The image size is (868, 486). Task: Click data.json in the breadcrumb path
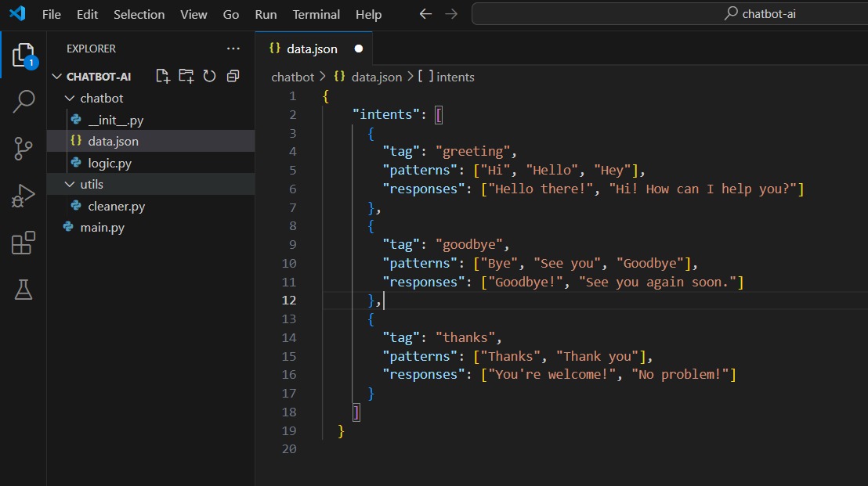coord(377,77)
